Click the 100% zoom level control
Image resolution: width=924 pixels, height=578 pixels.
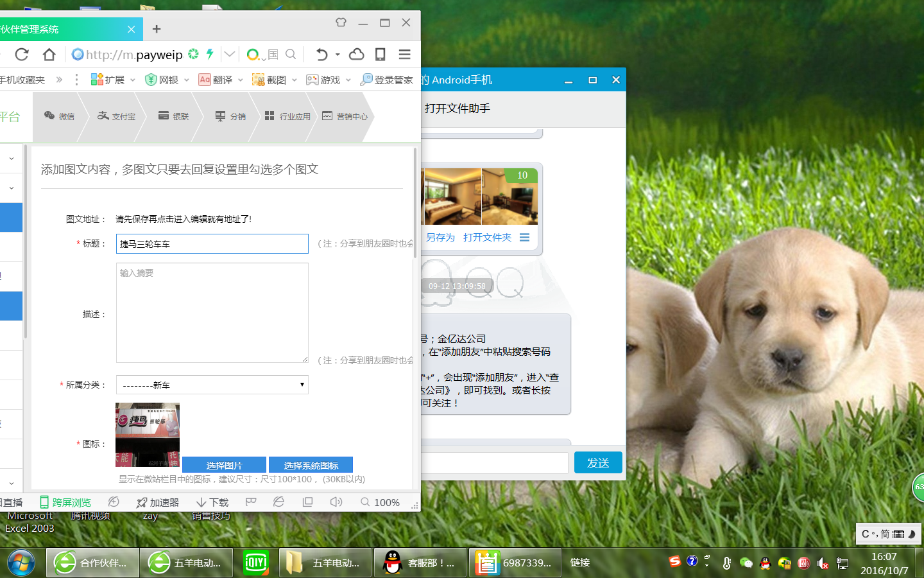381,502
